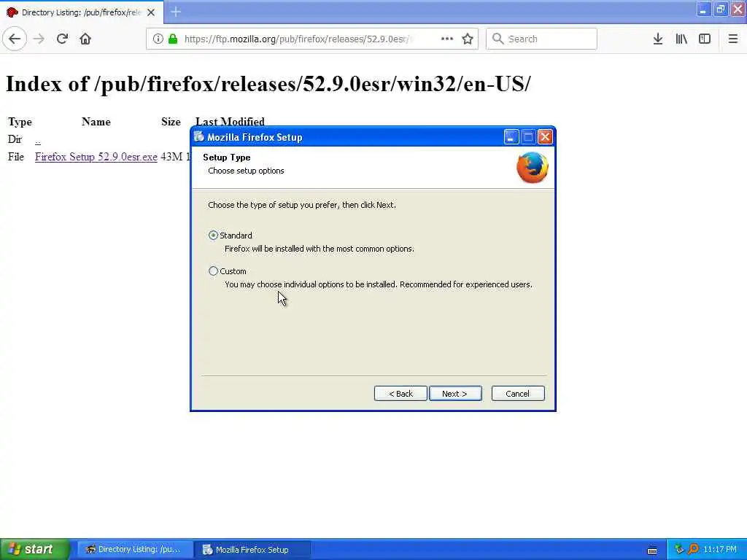This screenshot has width=747, height=560.
Task: Show site information icon in URL bar
Action: pos(158,39)
